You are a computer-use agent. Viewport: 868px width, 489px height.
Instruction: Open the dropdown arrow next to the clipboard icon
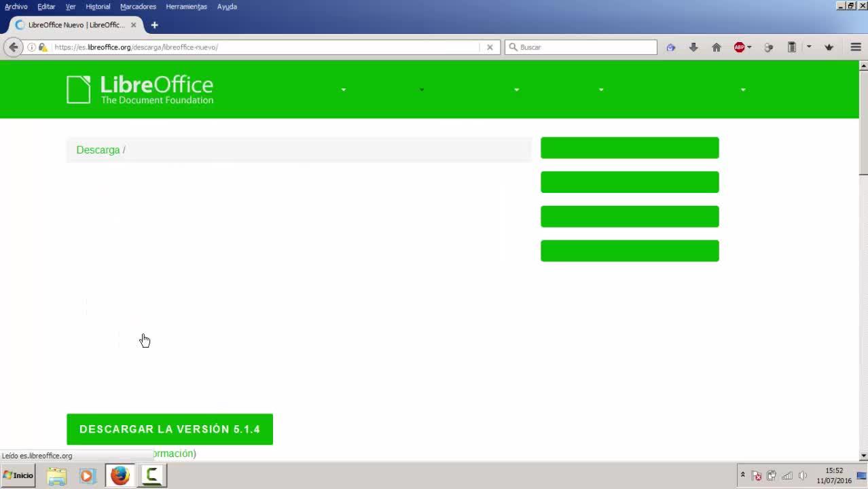tap(809, 47)
